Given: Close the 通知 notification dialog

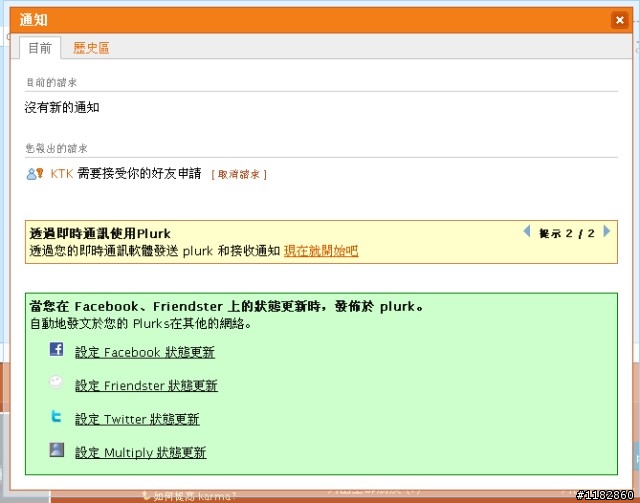Looking at the screenshot, I should coord(619,20).
